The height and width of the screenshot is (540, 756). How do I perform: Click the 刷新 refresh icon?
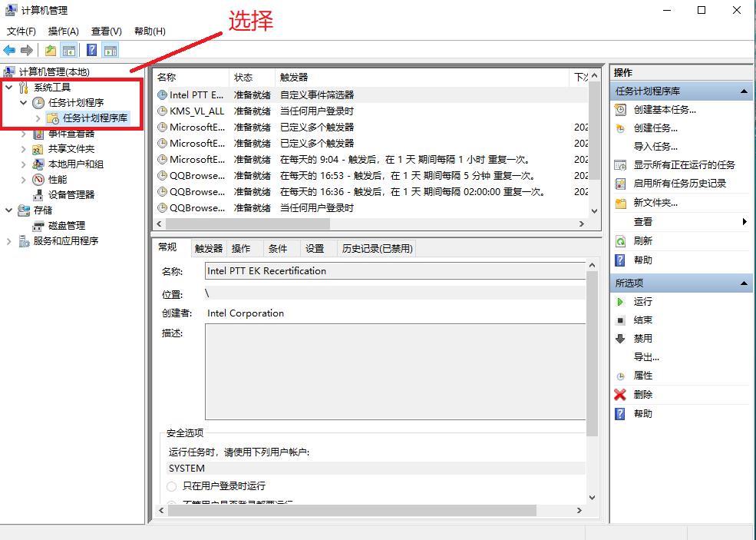(619, 240)
